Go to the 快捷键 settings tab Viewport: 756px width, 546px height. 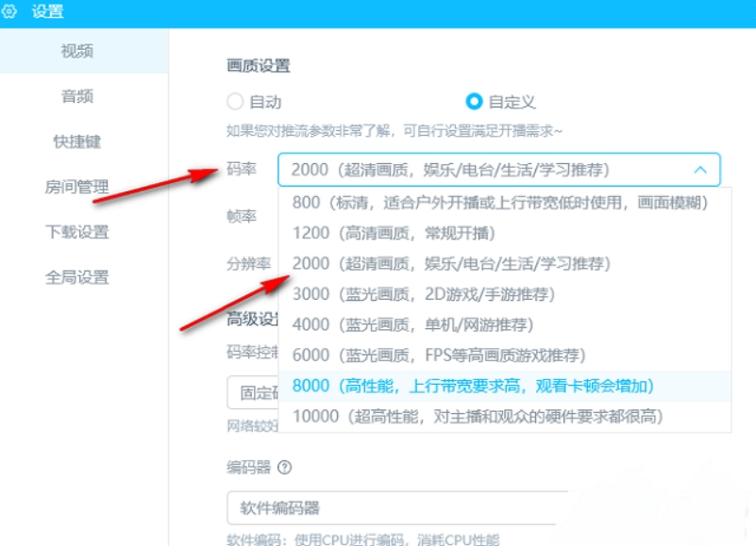[x=77, y=141]
